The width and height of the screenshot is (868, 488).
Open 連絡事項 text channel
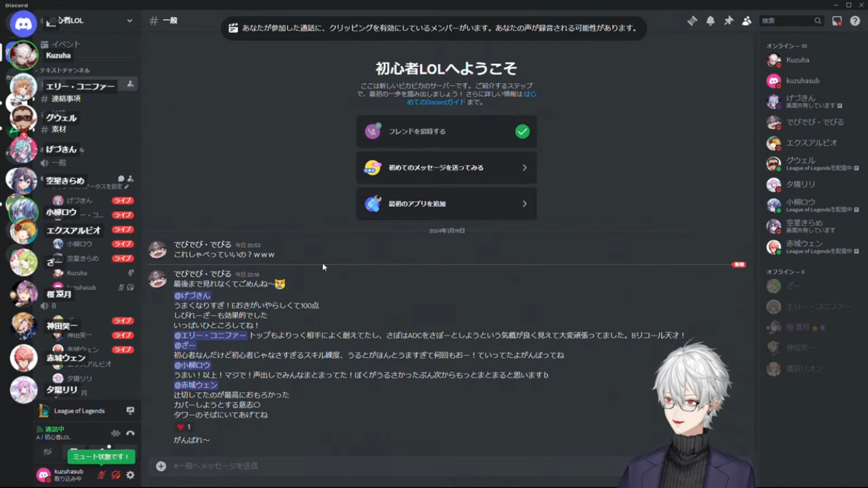point(66,99)
